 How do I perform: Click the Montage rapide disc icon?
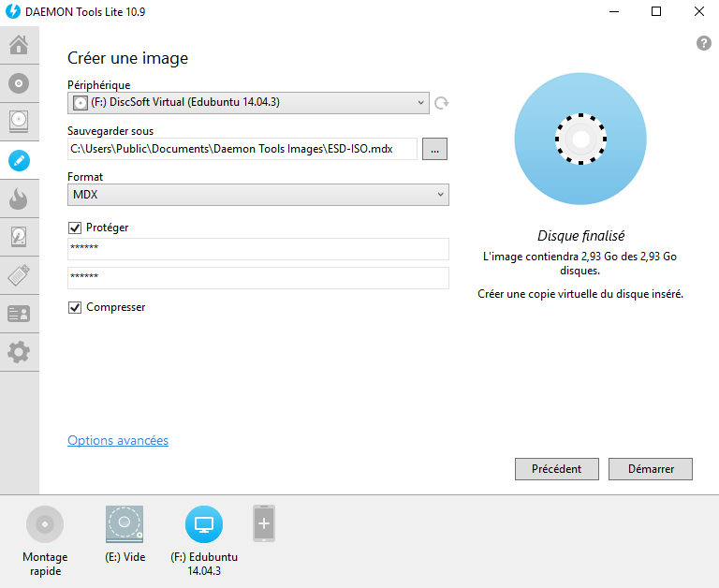[45, 524]
